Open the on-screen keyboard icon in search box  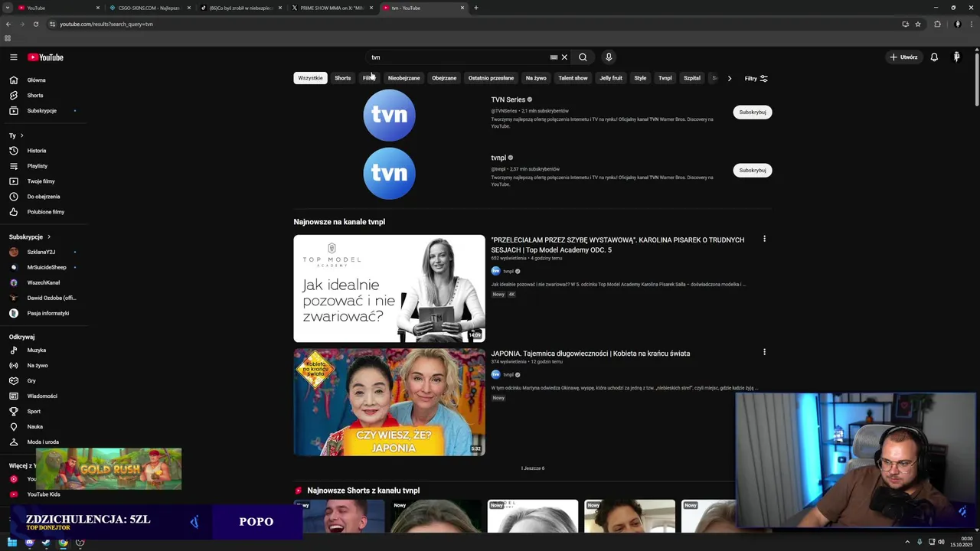click(x=554, y=57)
